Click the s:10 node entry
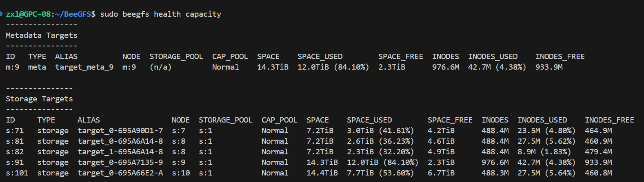The height and width of the screenshot is (182, 644). click(181, 173)
